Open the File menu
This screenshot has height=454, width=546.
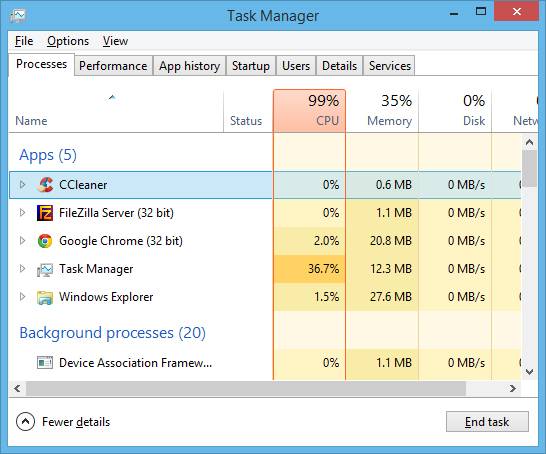pos(24,41)
